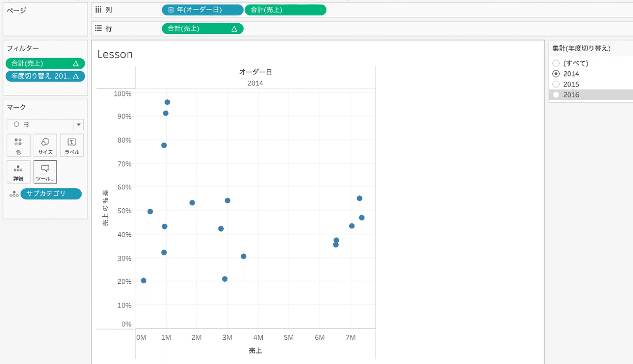Open the 詳細 (Detail) marks card

pyautogui.click(x=18, y=171)
